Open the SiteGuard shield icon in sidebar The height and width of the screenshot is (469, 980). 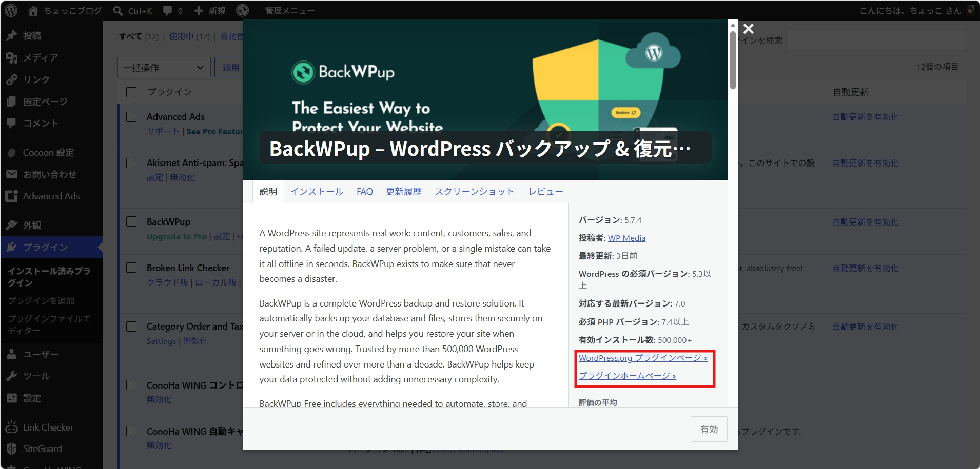pos(12,449)
